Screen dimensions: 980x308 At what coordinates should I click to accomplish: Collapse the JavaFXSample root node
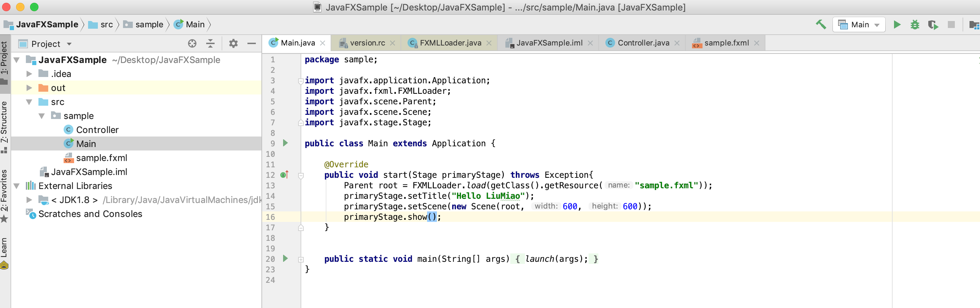click(17, 60)
